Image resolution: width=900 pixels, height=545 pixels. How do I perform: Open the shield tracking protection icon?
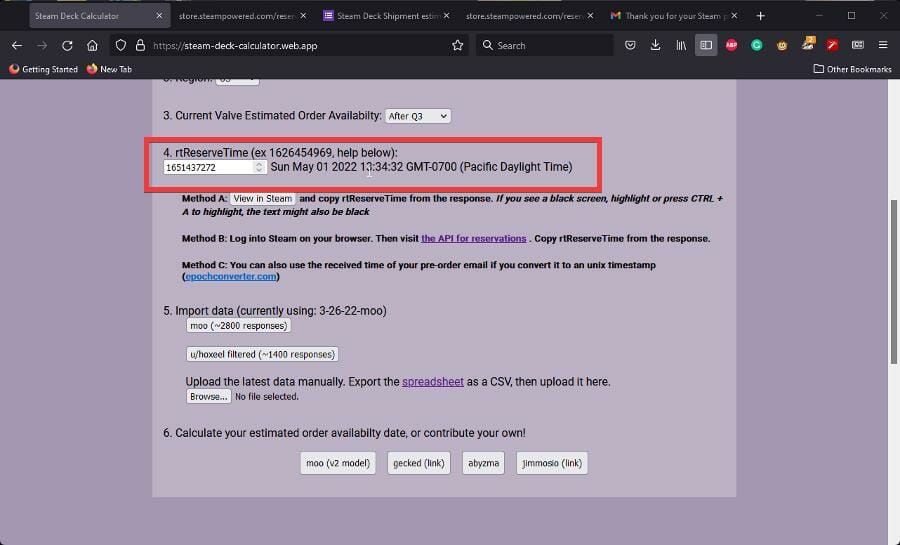pos(121,45)
